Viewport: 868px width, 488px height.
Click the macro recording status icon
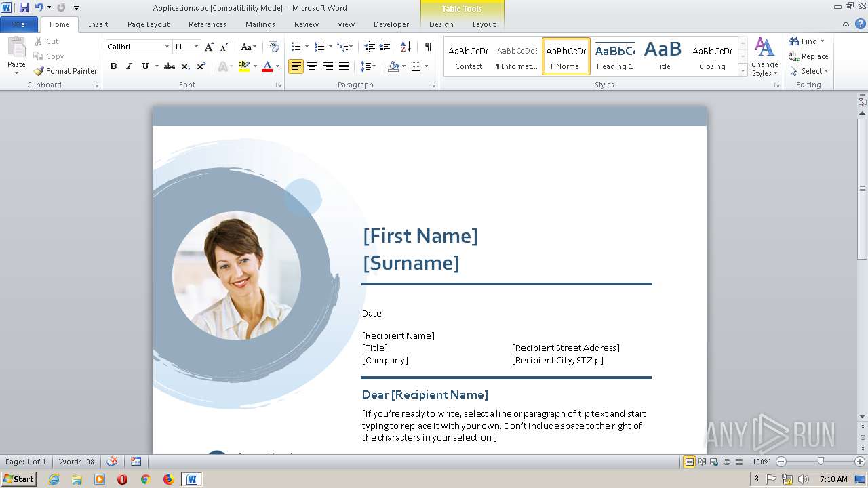tap(136, 462)
